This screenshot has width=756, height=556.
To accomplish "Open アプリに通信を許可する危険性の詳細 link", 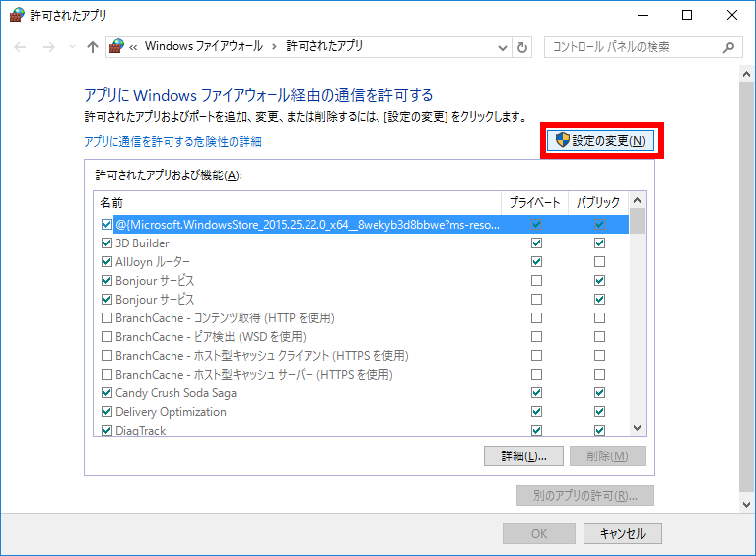I will [x=172, y=142].
